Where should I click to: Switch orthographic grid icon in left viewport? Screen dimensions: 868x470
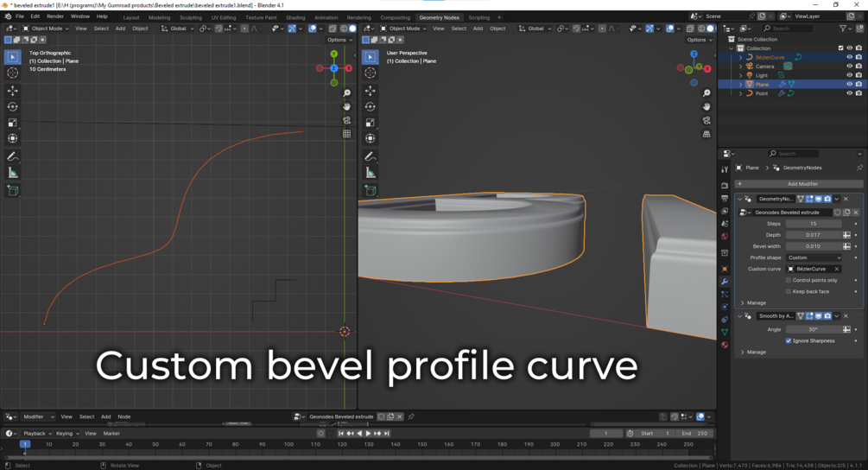(x=346, y=133)
